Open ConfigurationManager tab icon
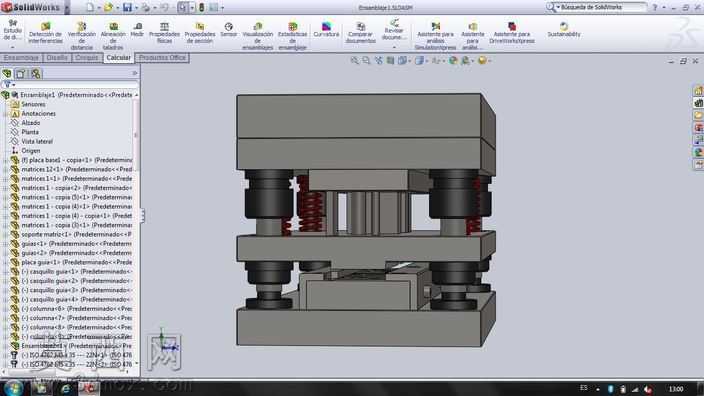Viewport: 704px width, 396px height. [x=35, y=74]
